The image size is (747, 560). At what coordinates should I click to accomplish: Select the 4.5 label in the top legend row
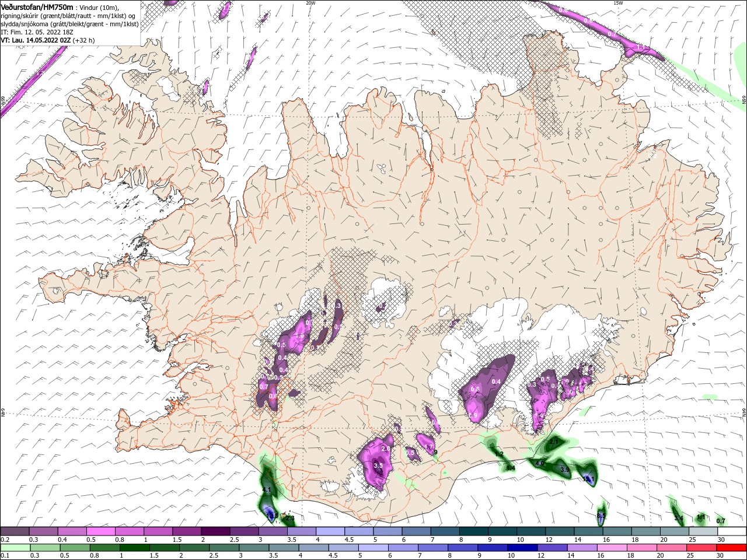(x=349, y=540)
